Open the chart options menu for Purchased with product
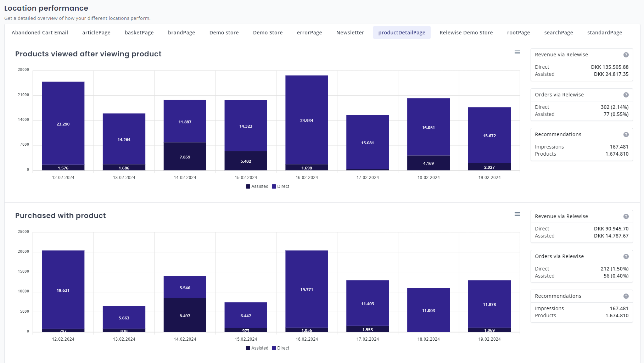The image size is (644, 363). pos(517,214)
